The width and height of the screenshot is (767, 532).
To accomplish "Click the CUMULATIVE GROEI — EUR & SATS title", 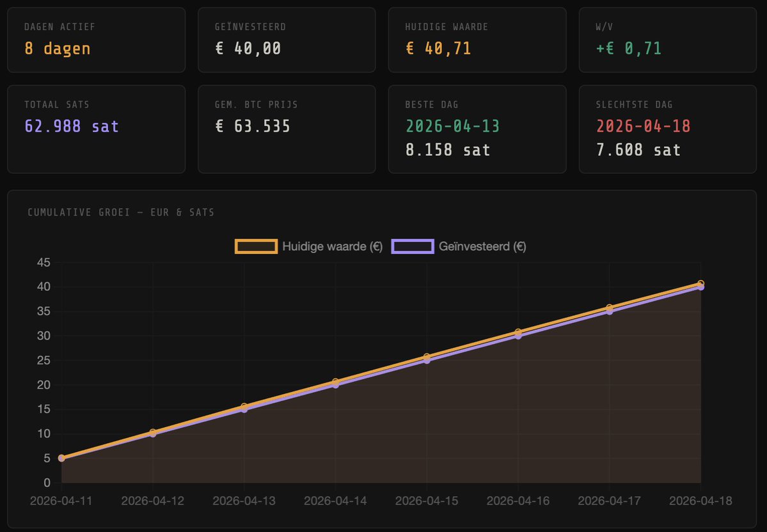I will click(121, 212).
